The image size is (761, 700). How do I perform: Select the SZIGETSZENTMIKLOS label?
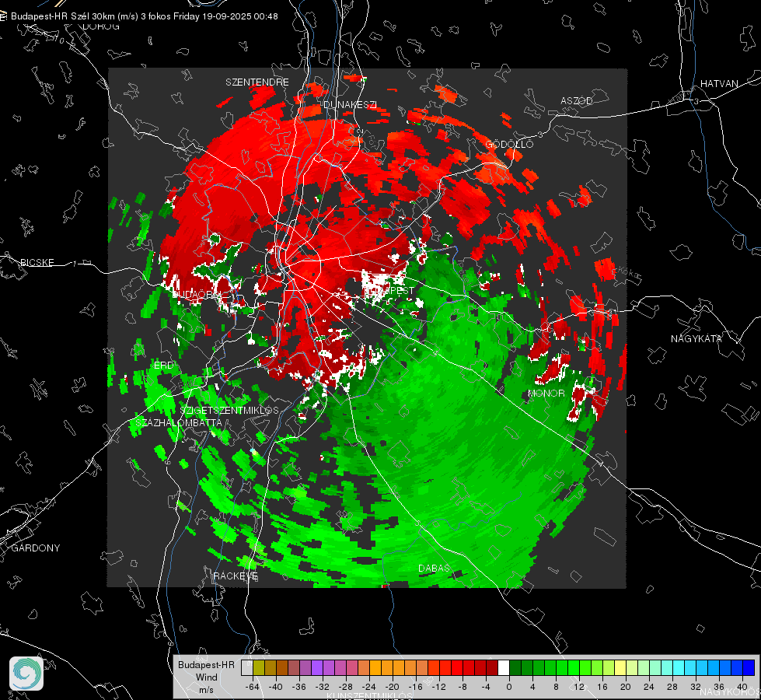229,410
